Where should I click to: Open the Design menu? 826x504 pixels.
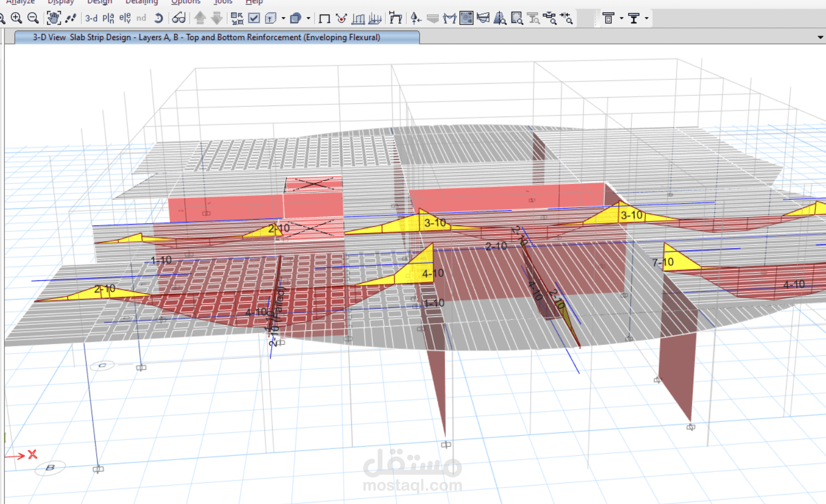click(99, 2)
